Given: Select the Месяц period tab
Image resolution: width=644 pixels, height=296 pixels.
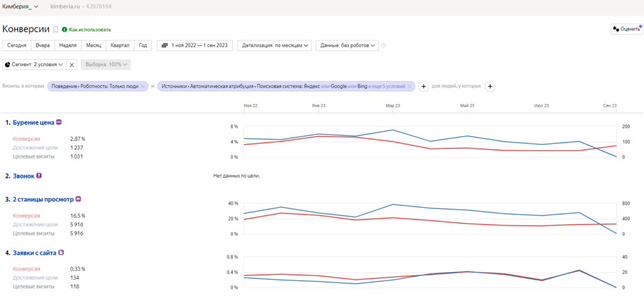Looking at the screenshot, I should [94, 45].
